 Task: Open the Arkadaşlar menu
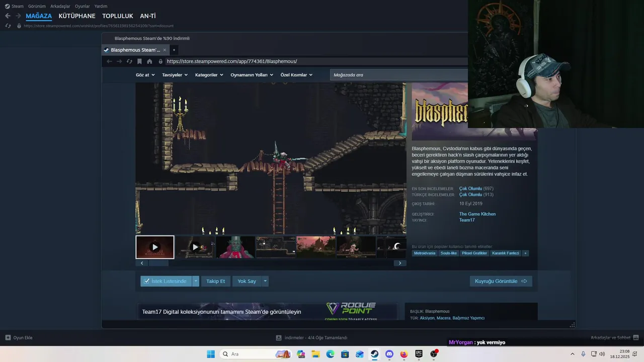(60, 6)
